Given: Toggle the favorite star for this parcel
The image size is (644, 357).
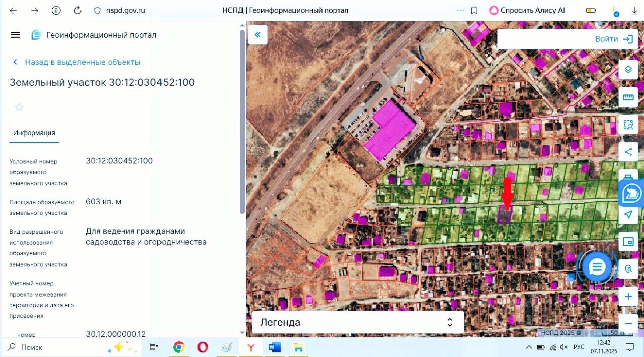Looking at the screenshot, I should tap(19, 107).
